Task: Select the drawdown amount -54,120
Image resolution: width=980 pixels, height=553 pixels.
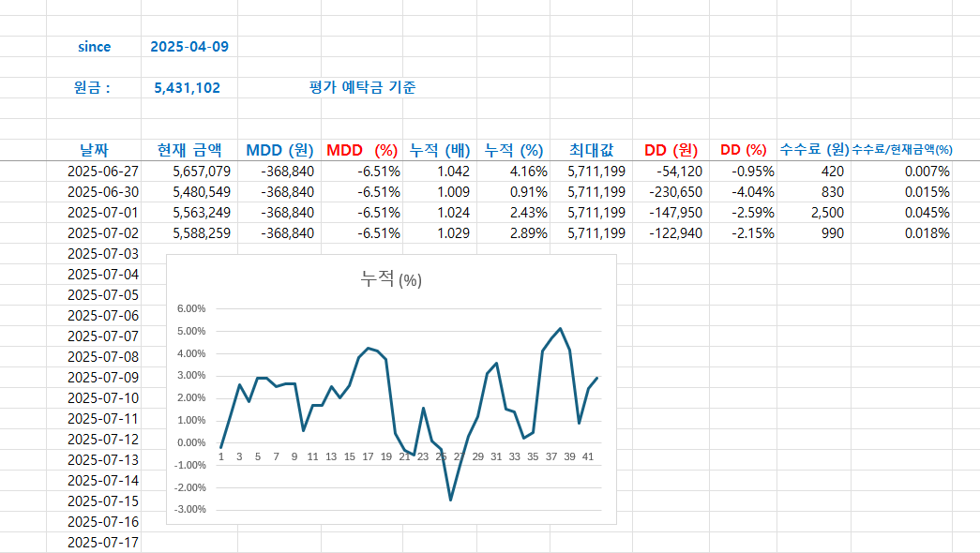Action: click(679, 172)
